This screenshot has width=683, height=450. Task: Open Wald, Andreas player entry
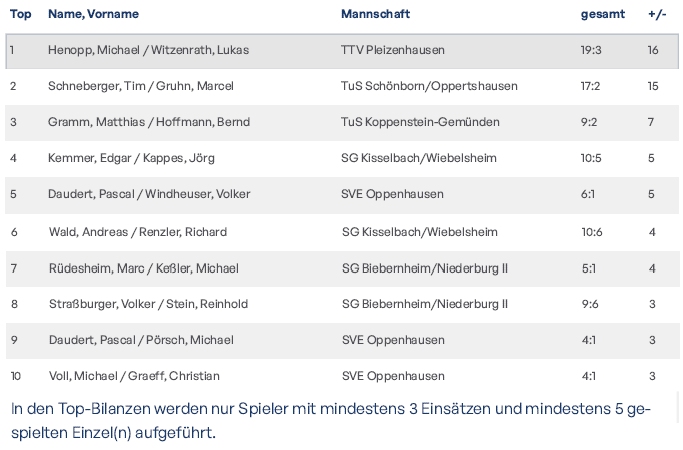(87, 232)
